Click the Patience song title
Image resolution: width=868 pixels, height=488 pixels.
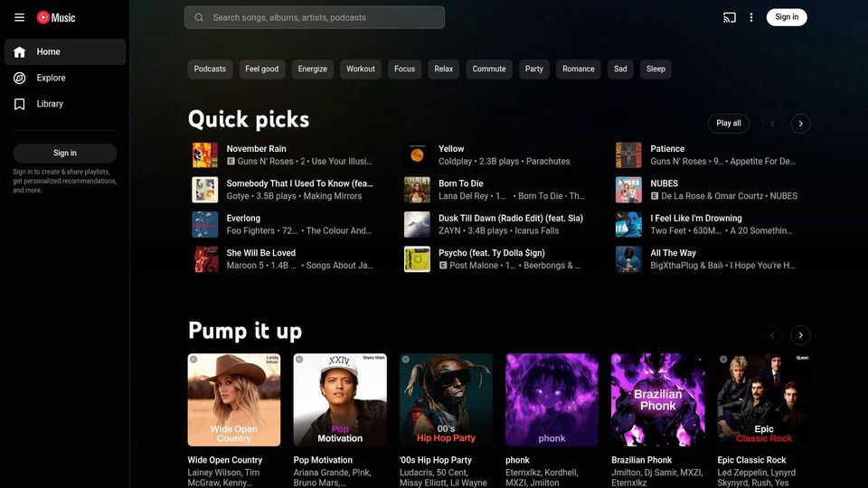(667, 149)
